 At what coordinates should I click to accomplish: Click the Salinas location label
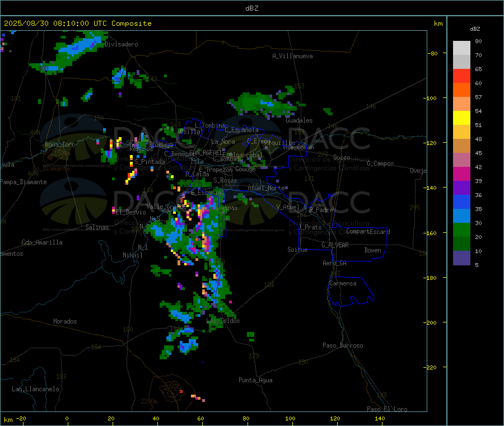coord(97,227)
